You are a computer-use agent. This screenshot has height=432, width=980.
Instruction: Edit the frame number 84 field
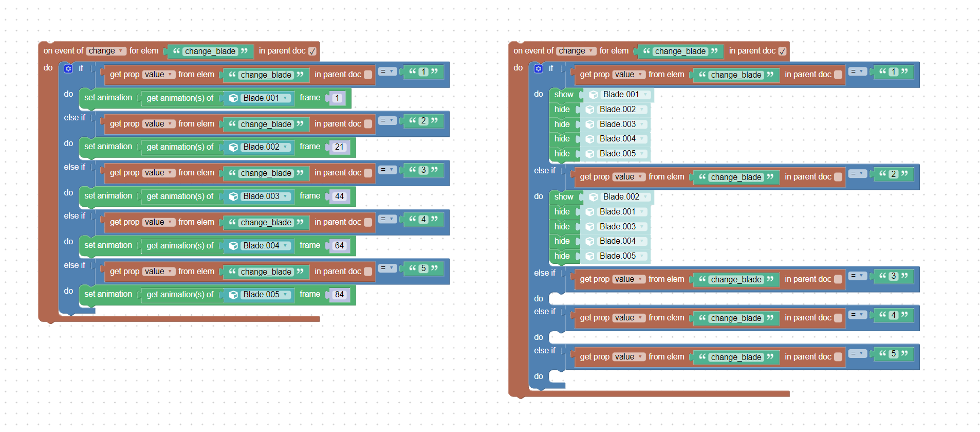pos(339,295)
